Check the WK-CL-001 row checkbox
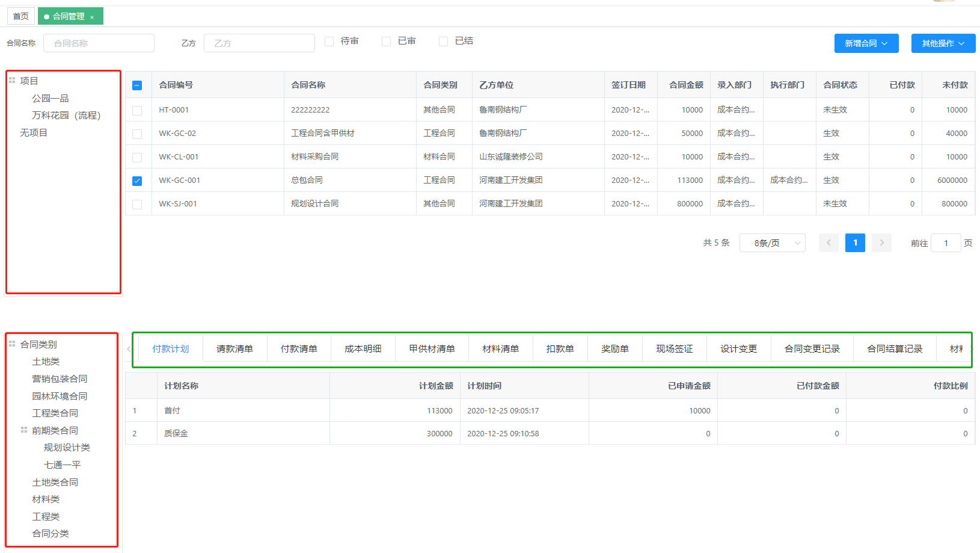 pyautogui.click(x=137, y=157)
